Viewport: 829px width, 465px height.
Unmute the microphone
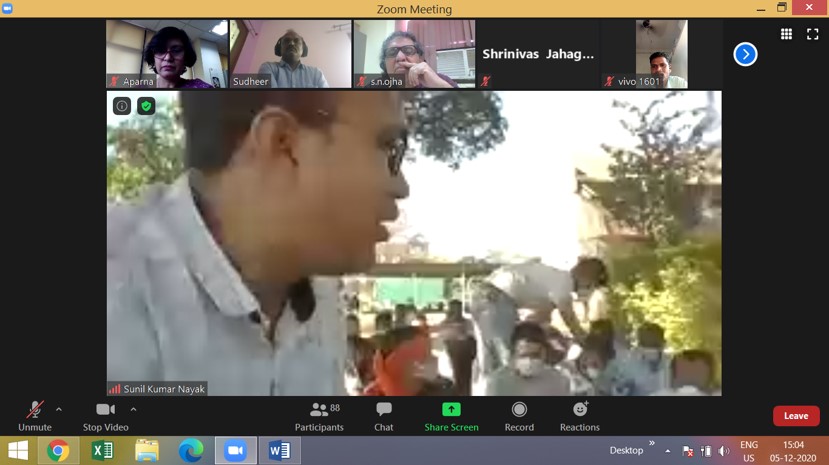(34, 416)
